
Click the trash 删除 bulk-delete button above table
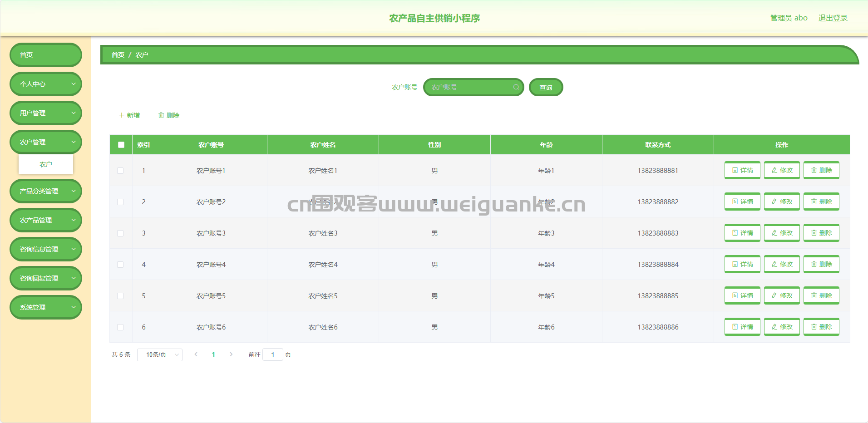click(169, 115)
